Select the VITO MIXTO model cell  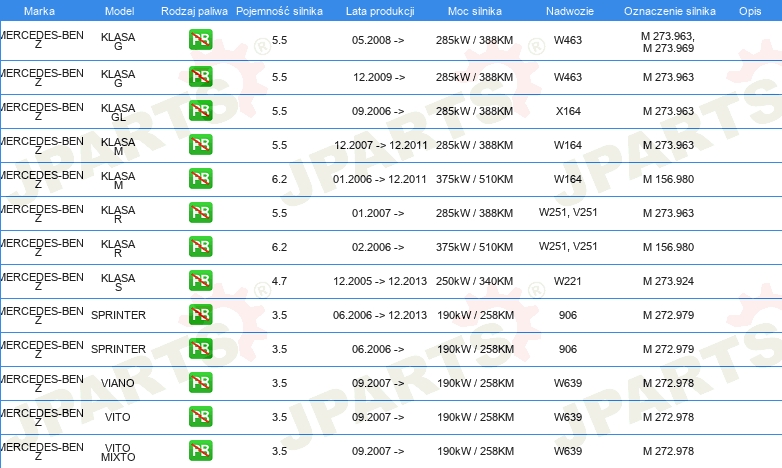pos(118,452)
